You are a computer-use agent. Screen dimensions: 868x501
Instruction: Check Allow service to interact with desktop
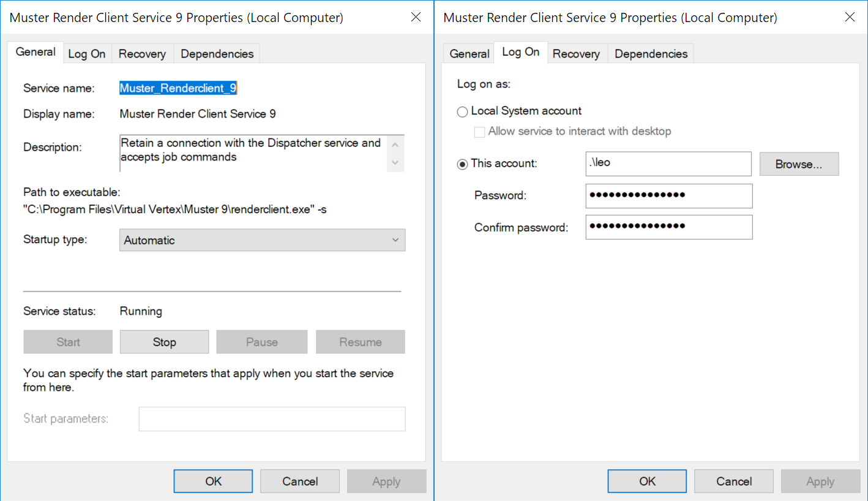point(479,132)
